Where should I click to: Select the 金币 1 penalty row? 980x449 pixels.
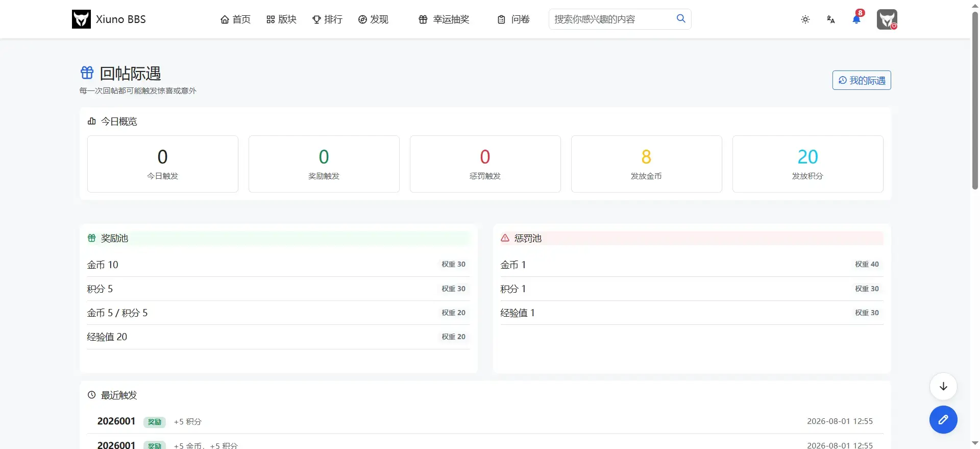click(x=692, y=265)
